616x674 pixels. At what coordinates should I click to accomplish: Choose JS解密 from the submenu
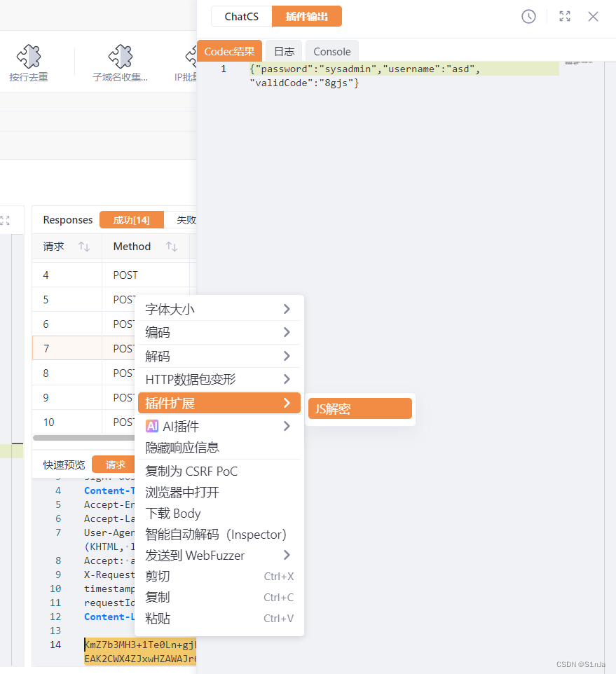(360, 408)
